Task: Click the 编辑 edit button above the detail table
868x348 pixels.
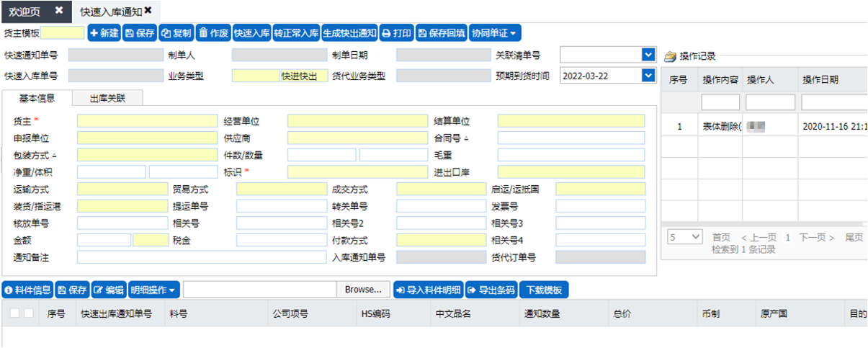Action: click(x=109, y=290)
